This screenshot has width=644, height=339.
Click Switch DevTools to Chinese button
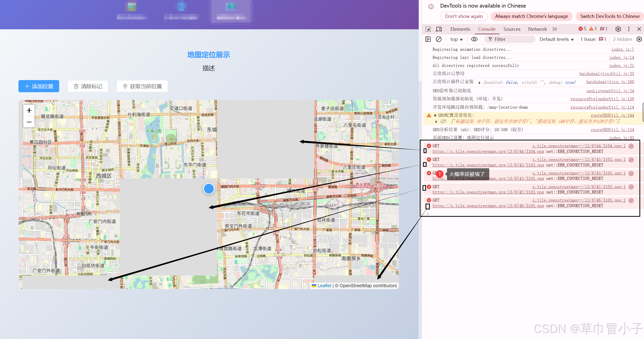[x=610, y=16]
